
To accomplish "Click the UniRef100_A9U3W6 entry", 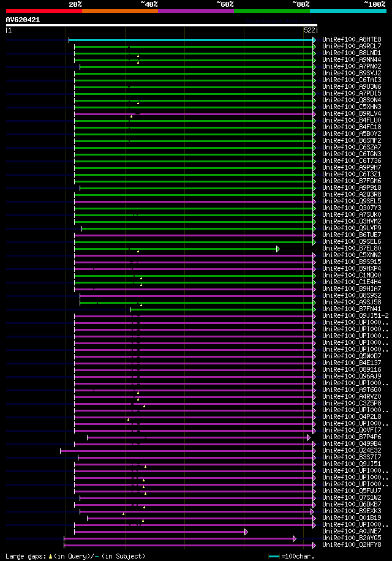I will [352, 86].
